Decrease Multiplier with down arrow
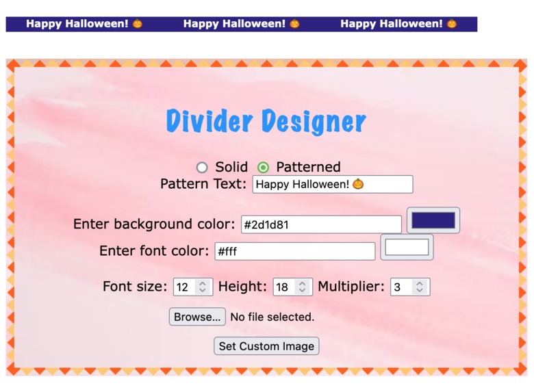This screenshot has height=392, width=534. click(x=420, y=290)
